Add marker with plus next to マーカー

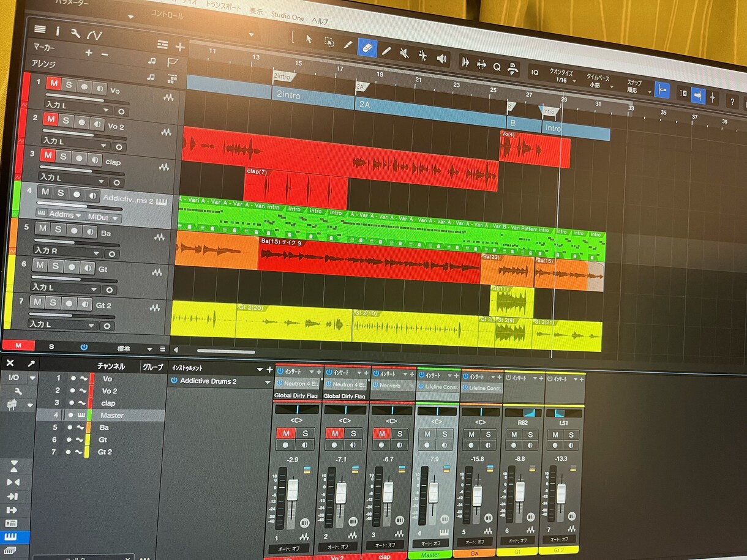(x=89, y=53)
